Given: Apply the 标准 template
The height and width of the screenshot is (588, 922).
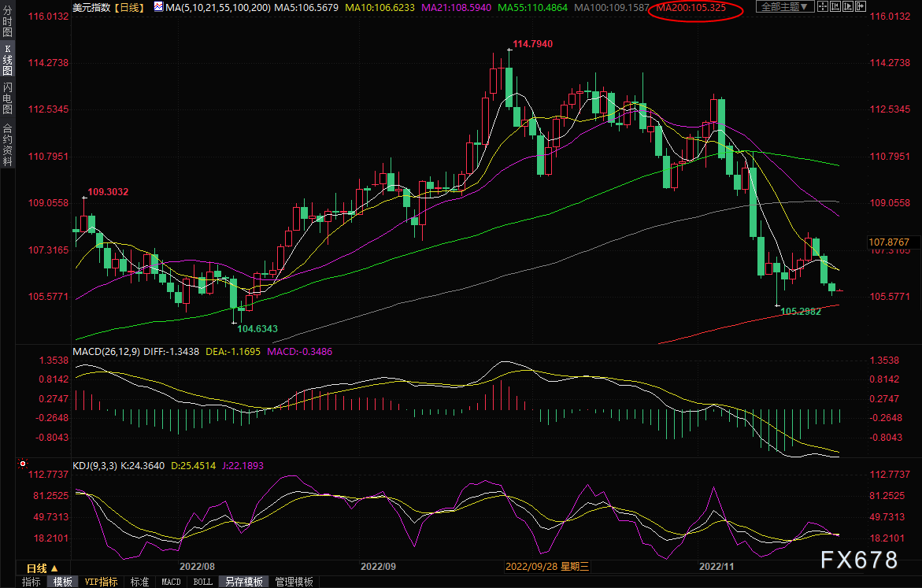Looking at the screenshot, I should (139, 582).
